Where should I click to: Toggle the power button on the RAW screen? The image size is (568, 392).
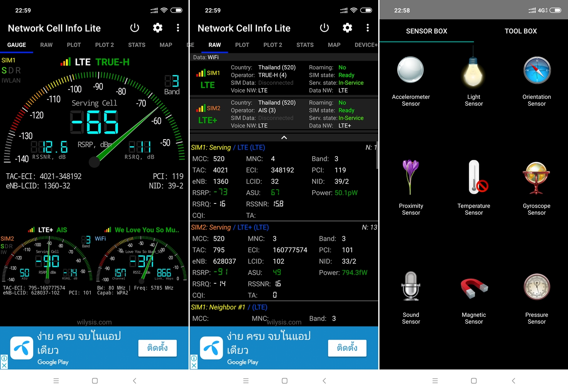coord(324,28)
